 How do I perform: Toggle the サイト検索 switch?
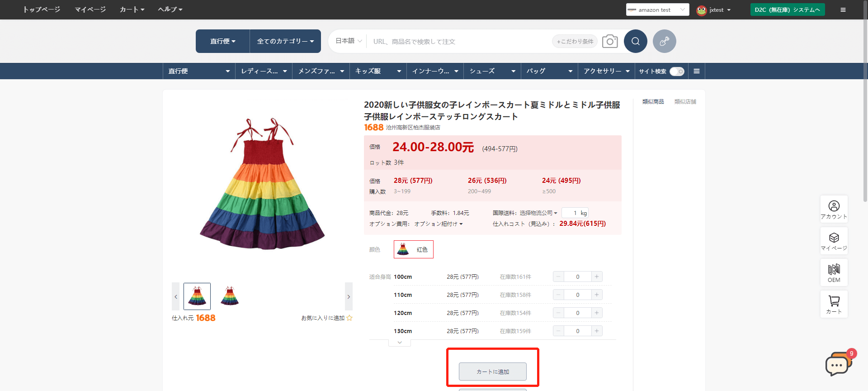point(676,72)
